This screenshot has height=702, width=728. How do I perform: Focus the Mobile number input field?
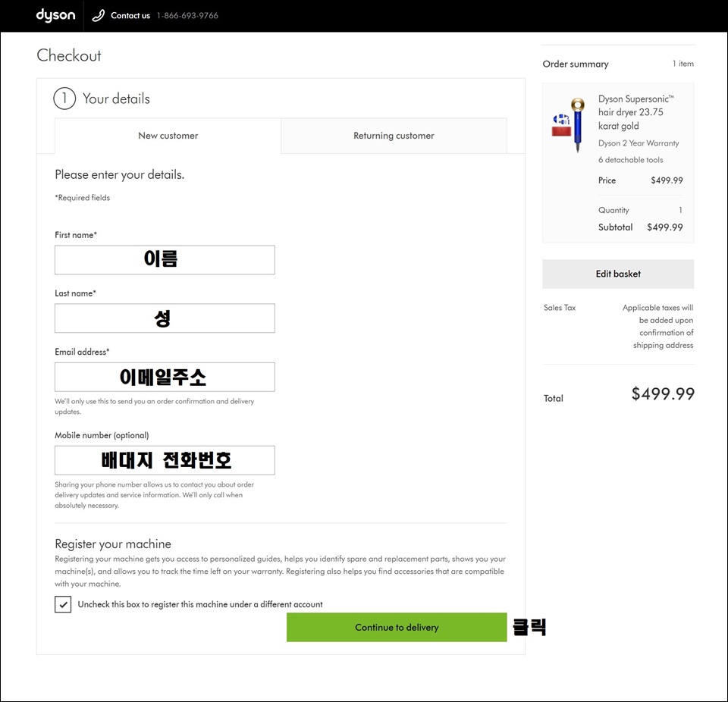coord(165,460)
